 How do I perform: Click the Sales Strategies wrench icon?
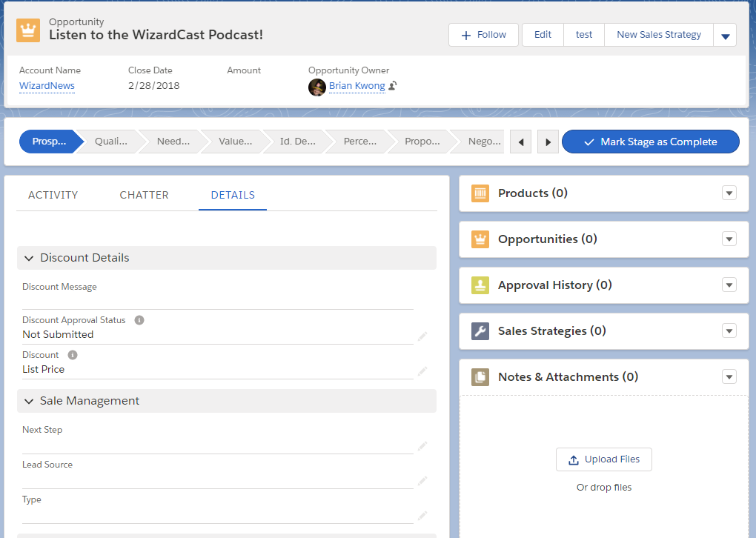(x=480, y=331)
